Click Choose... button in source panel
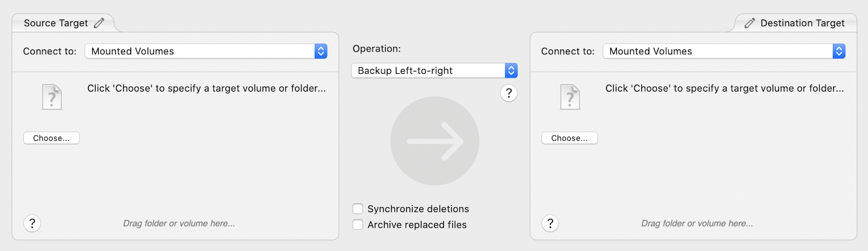 click(x=52, y=138)
